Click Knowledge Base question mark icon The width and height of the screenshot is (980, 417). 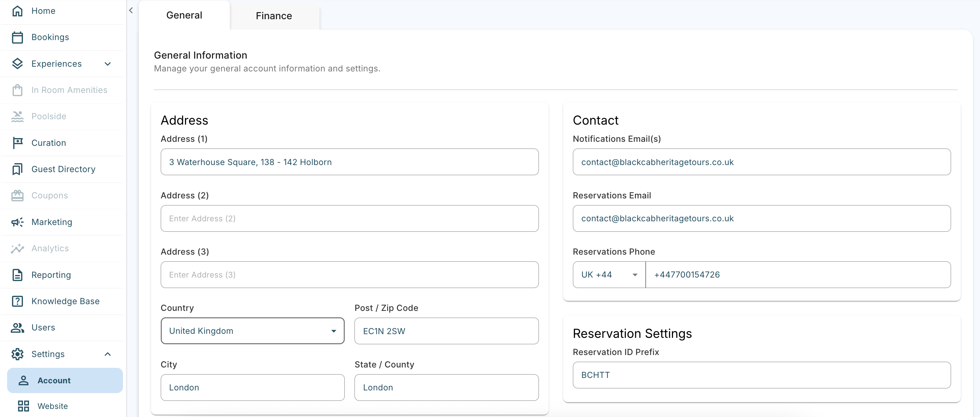pyautogui.click(x=18, y=301)
